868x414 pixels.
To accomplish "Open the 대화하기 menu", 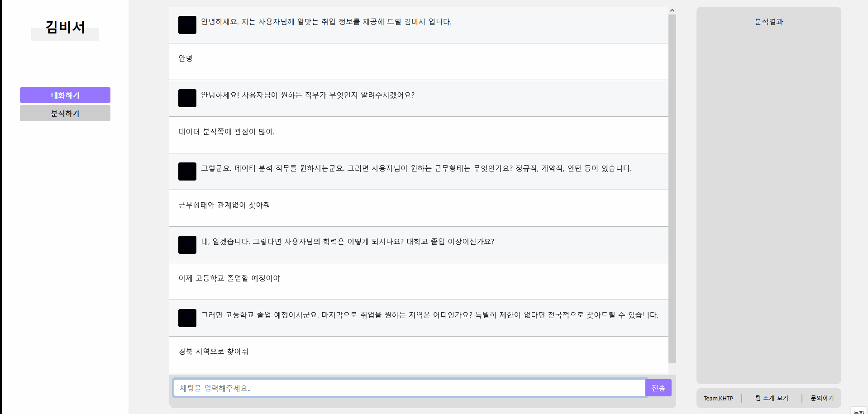I will pos(65,95).
